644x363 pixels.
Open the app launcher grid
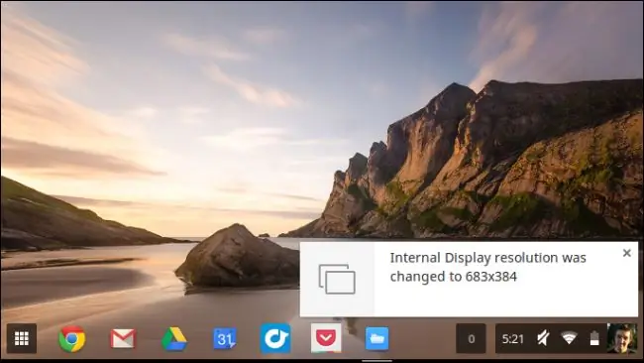pos(22,339)
